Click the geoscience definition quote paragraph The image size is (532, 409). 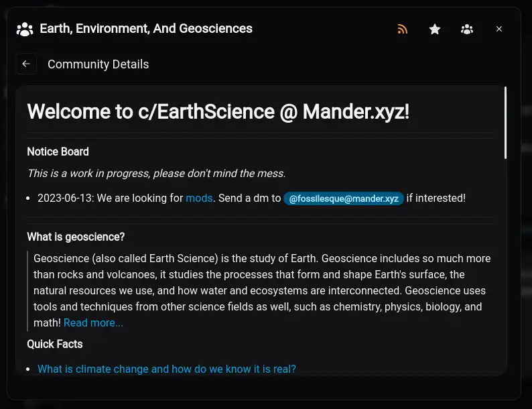[261, 282]
